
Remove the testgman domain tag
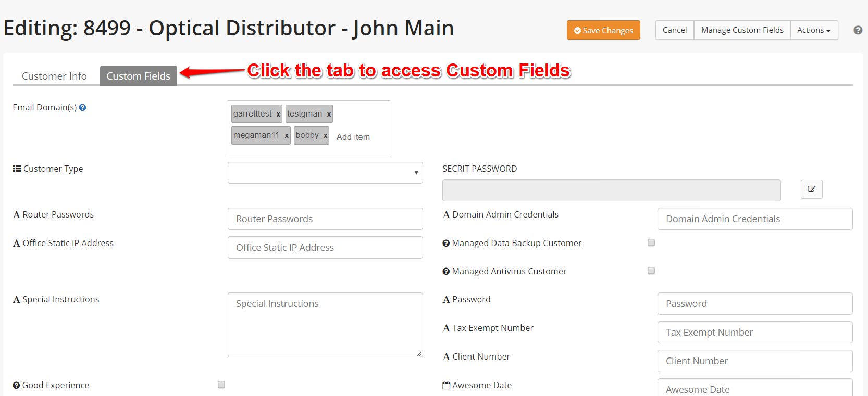click(329, 114)
